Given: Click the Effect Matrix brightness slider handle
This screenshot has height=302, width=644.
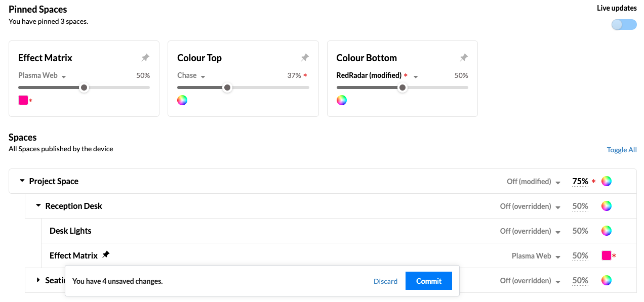Looking at the screenshot, I should point(85,88).
